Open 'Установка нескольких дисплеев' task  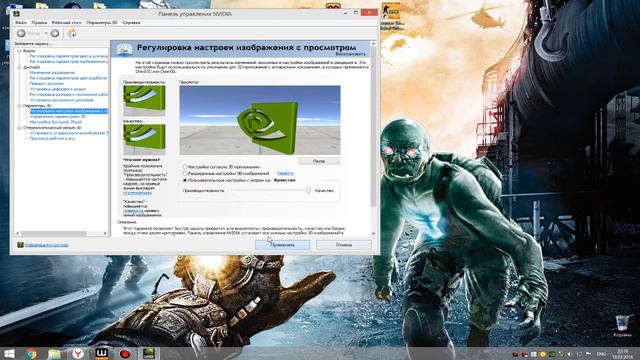coord(62,100)
